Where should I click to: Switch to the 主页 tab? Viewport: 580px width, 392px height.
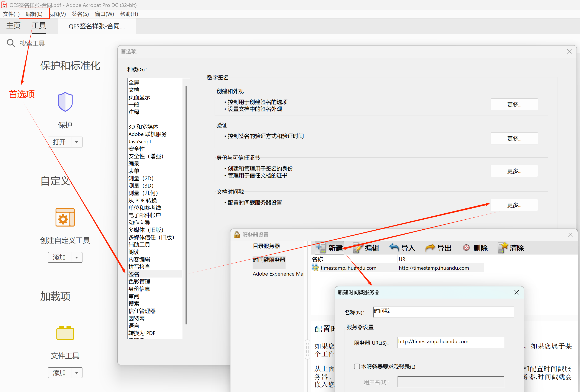(x=13, y=26)
